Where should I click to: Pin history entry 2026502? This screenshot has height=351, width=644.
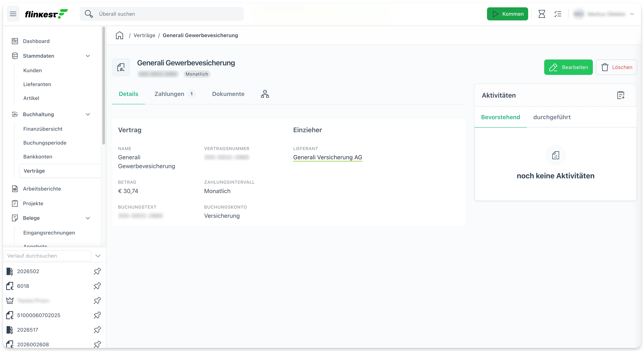pos(97,271)
